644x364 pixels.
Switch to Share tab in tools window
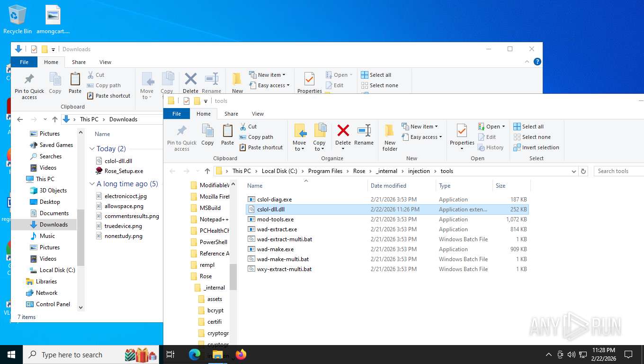[231, 114]
